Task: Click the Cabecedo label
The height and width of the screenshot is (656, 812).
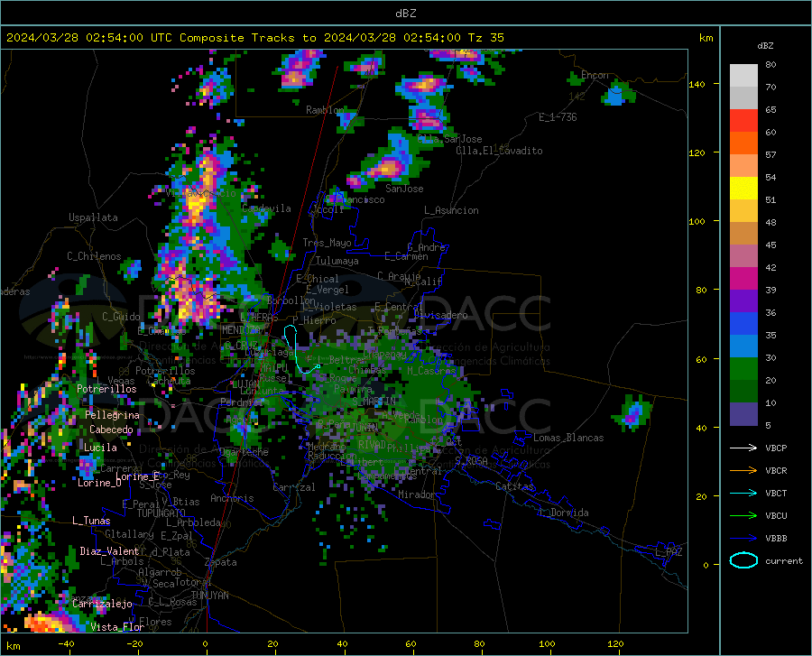Action: click(111, 430)
